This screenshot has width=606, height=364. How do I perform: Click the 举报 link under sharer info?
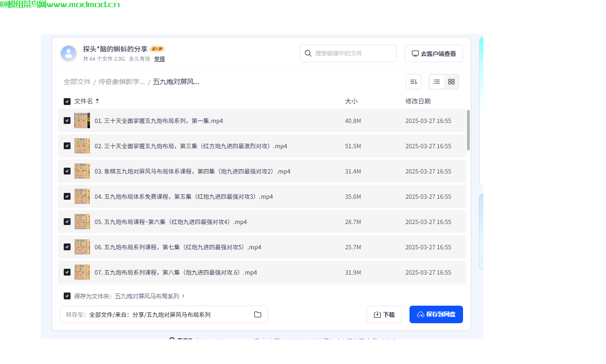[160, 59]
